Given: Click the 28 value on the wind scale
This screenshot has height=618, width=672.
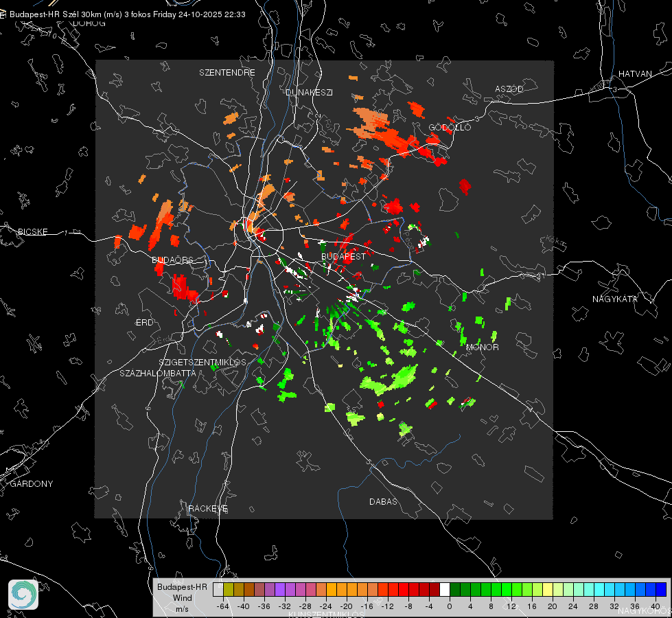Looking at the screenshot, I should pos(594,607).
